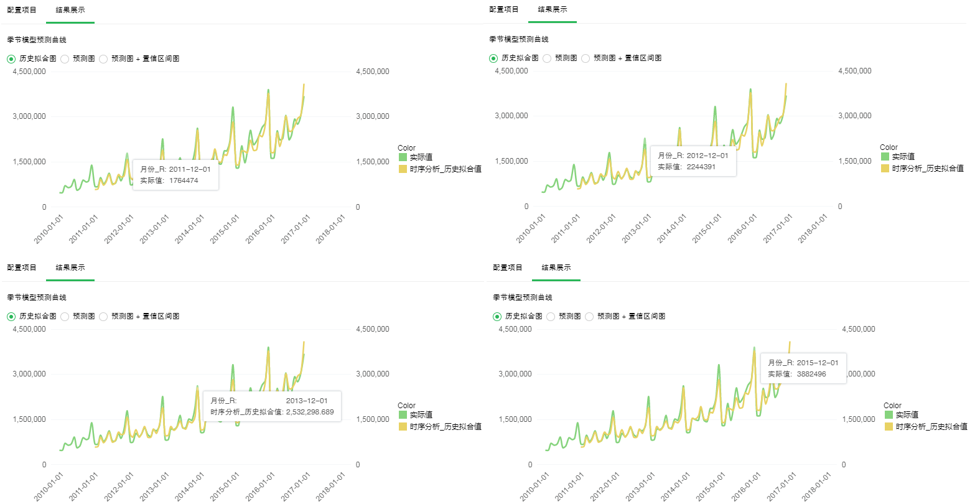This screenshot has width=980, height=504.
Task: Pick 预测图 + 置信区间图 radio in bottom-left panel
Action: [104, 317]
